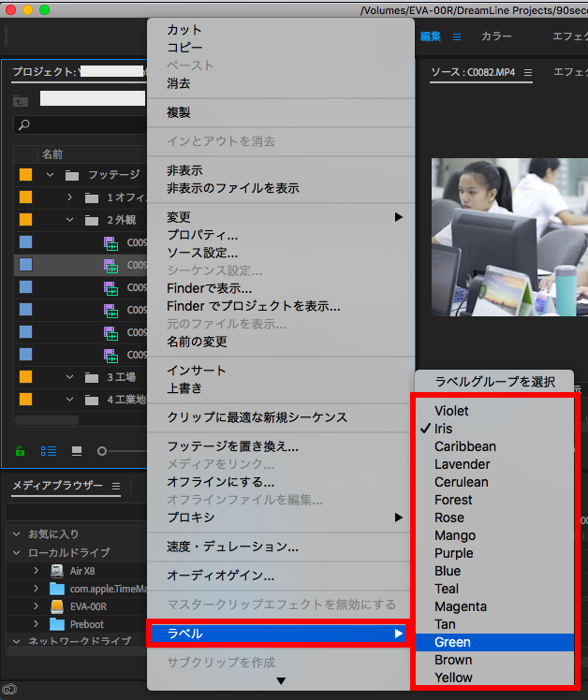The height and width of the screenshot is (700, 588).
Task: Select the checked Iris label
Action: (494, 429)
